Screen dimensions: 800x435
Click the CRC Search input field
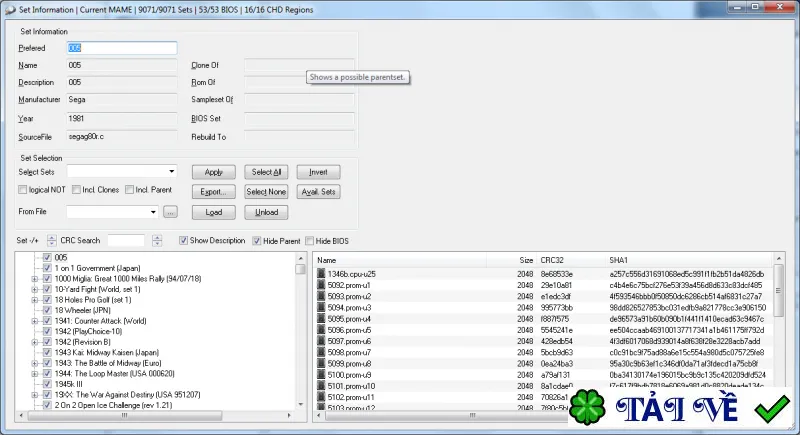(127, 240)
